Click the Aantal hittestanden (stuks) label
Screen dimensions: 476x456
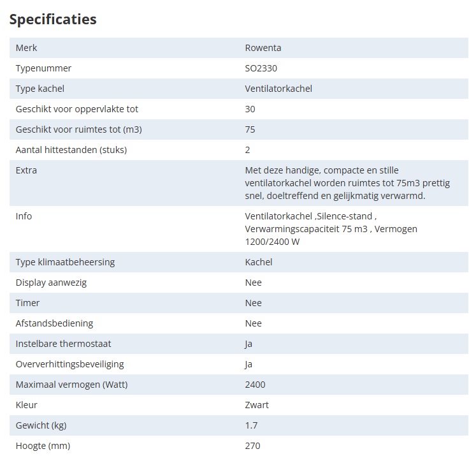coord(71,150)
